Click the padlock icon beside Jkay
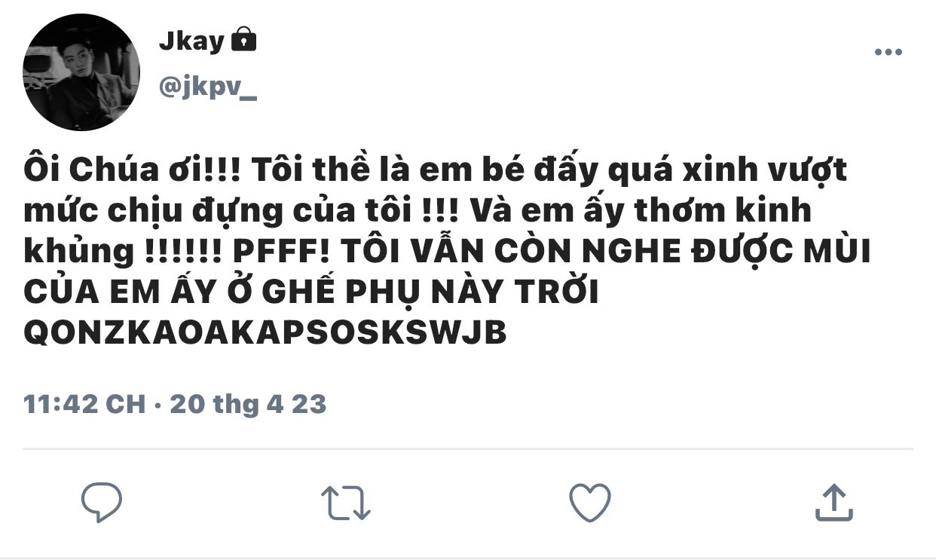This screenshot has width=936, height=560. click(x=243, y=39)
